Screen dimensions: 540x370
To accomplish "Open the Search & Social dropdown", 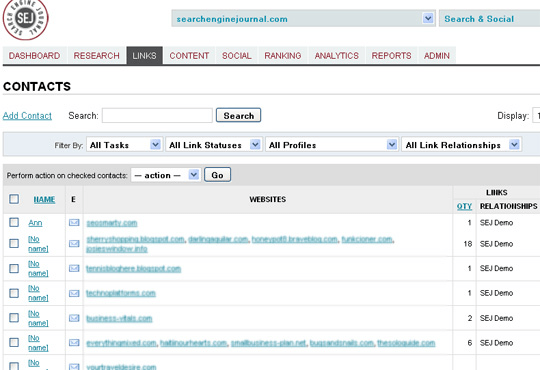I will tap(489, 18).
